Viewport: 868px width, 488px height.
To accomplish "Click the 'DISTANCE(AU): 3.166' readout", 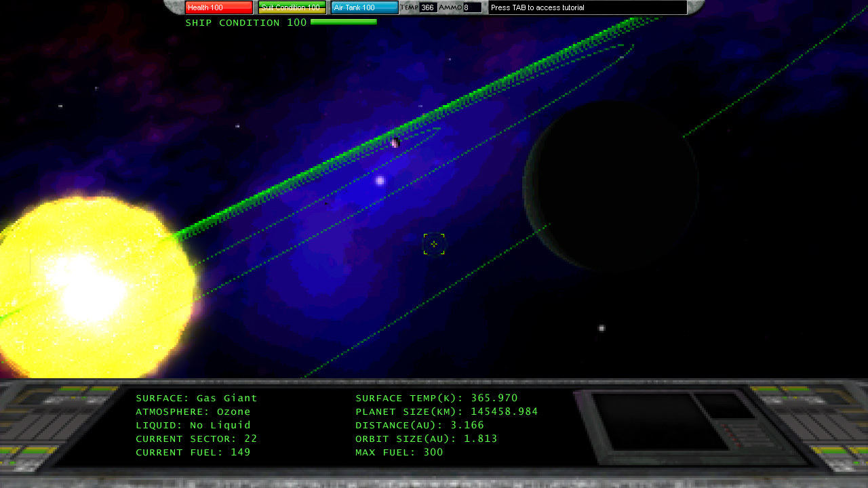I will pos(420,426).
